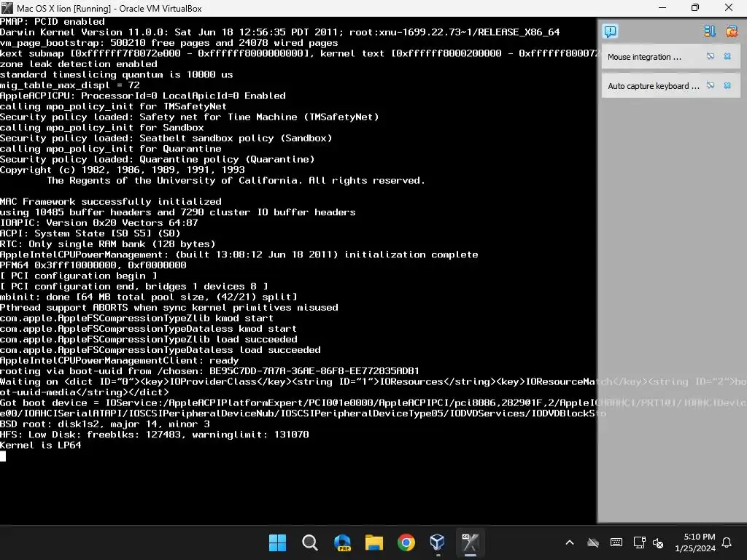The width and height of the screenshot is (747, 560).
Task: Switch to VirtualBox Manager in the taskbar
Action: tap(438, 542)
